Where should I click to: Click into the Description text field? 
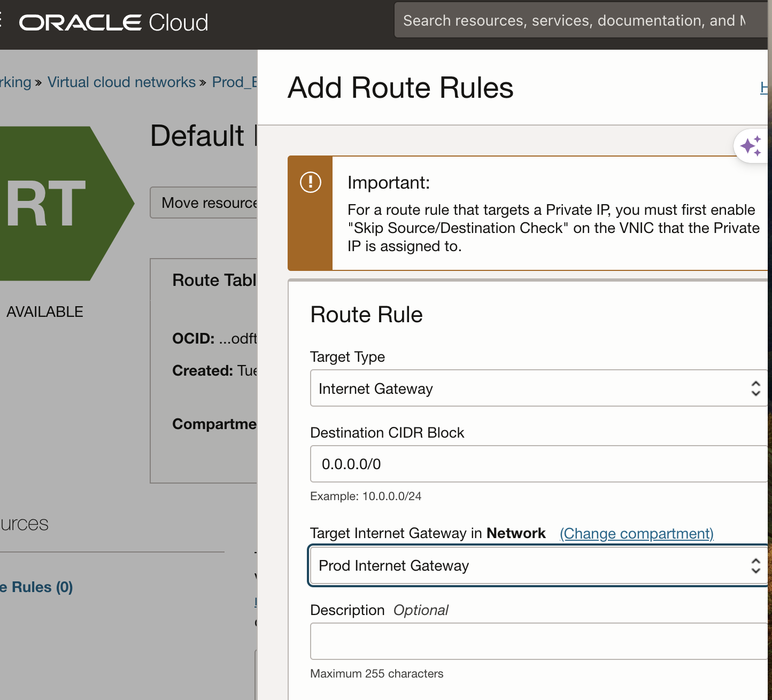click(537, 641)
